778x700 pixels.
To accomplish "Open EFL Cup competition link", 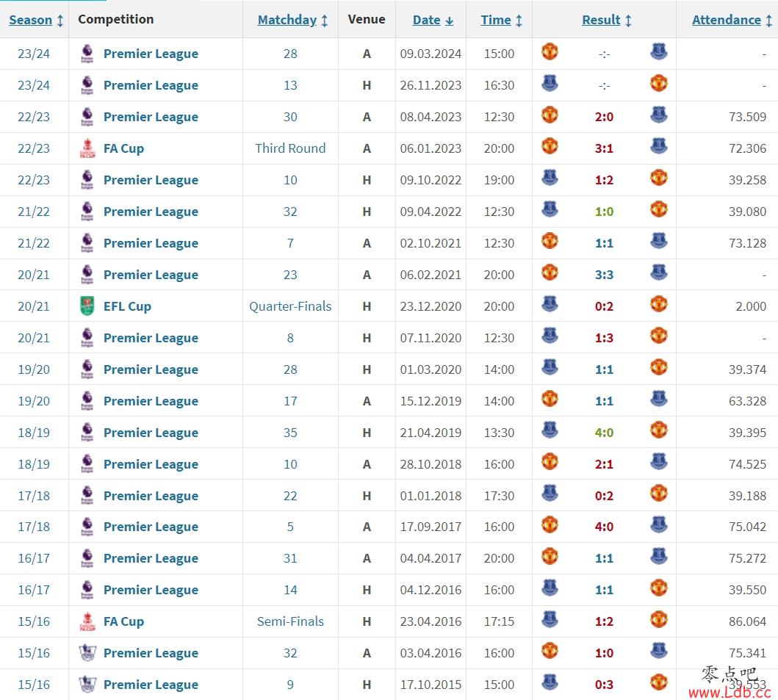I will pyautogui.click(x=127, y=306).
